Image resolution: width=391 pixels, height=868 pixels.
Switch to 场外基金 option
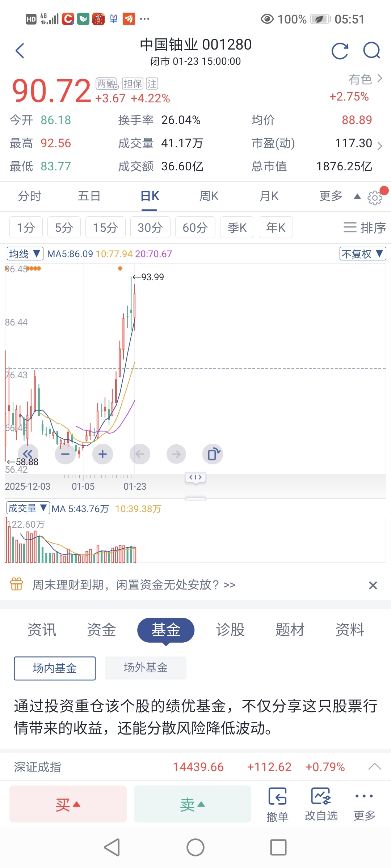(146, 668)
